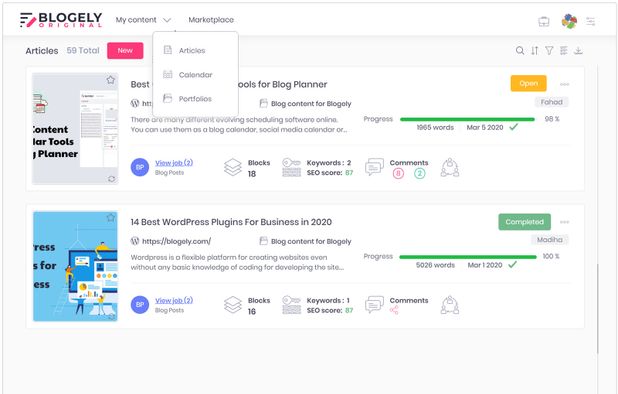Click the refresh icon on Blog Planner thumbnail
The image size is (618, 394).
(x=112, y=178)
